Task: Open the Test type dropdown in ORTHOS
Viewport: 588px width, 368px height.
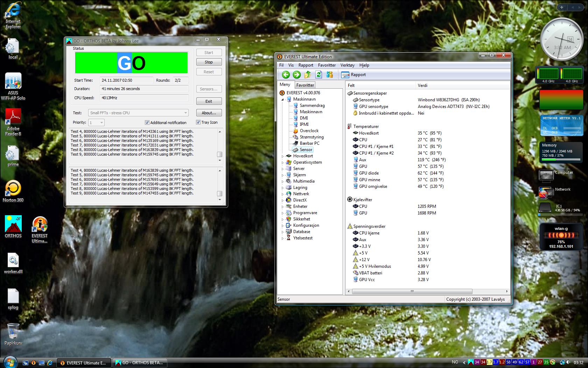Action: point(138,113)
